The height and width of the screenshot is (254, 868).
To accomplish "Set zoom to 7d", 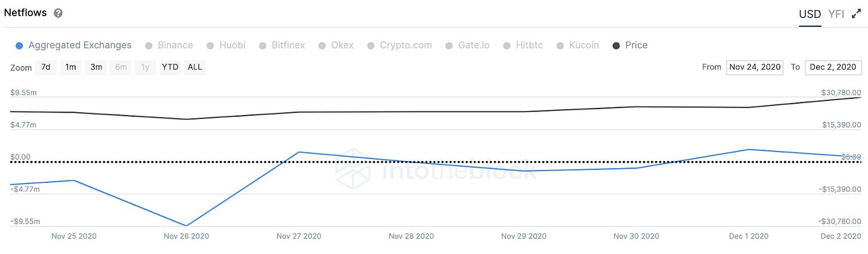I will (x=46, y=67).
